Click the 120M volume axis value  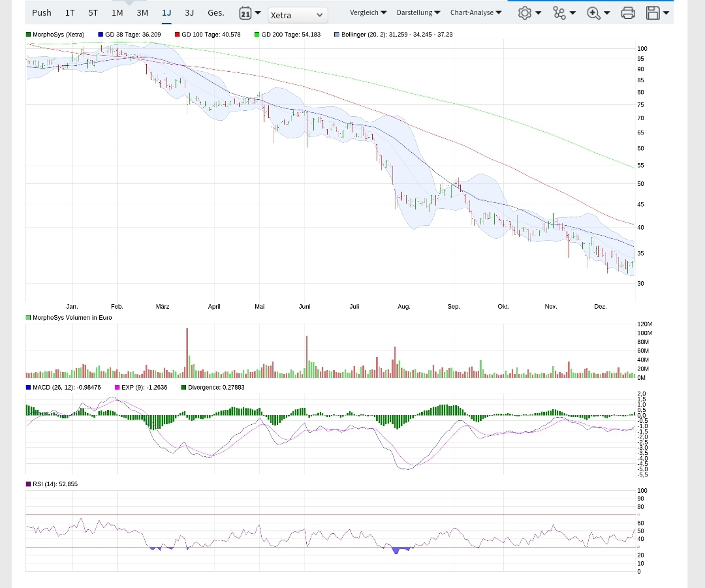(645, 324)
